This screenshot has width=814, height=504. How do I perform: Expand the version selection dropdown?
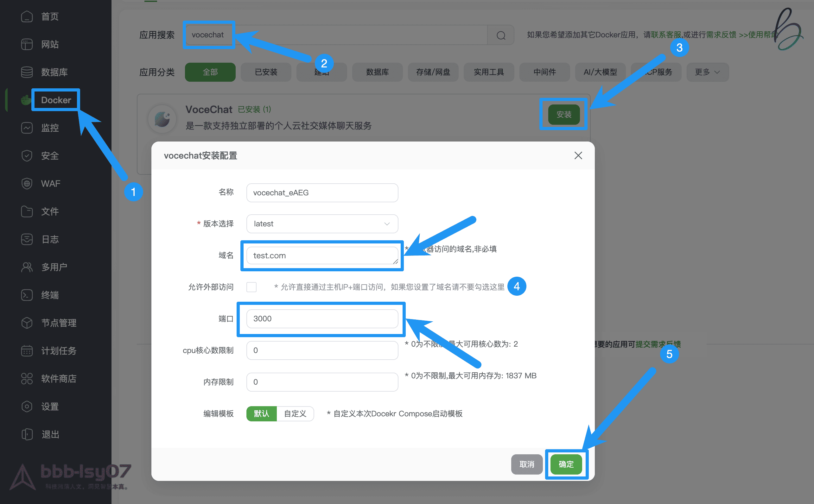coord(322,224)
